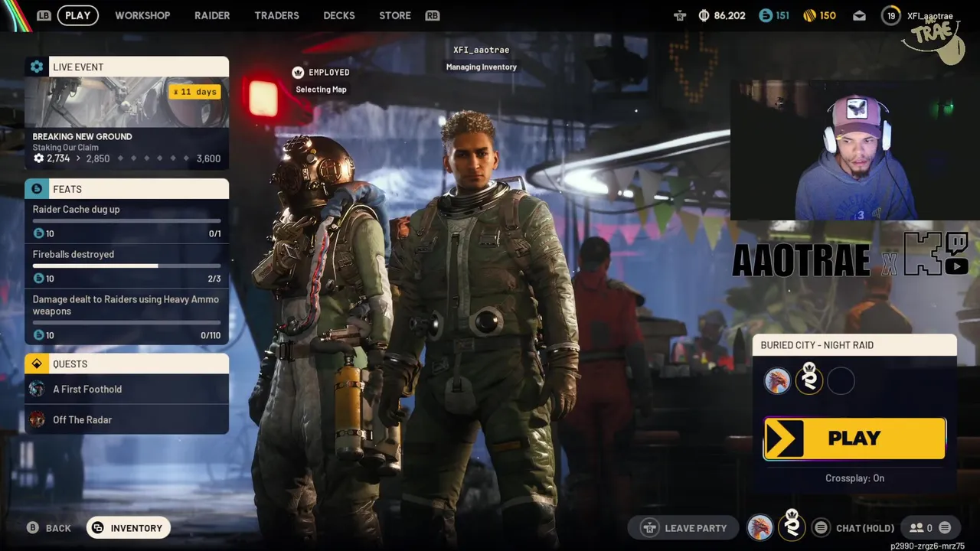Click the Fireballs destroyed progress bar
Viewport: 980px width, 551px height.
126,266
